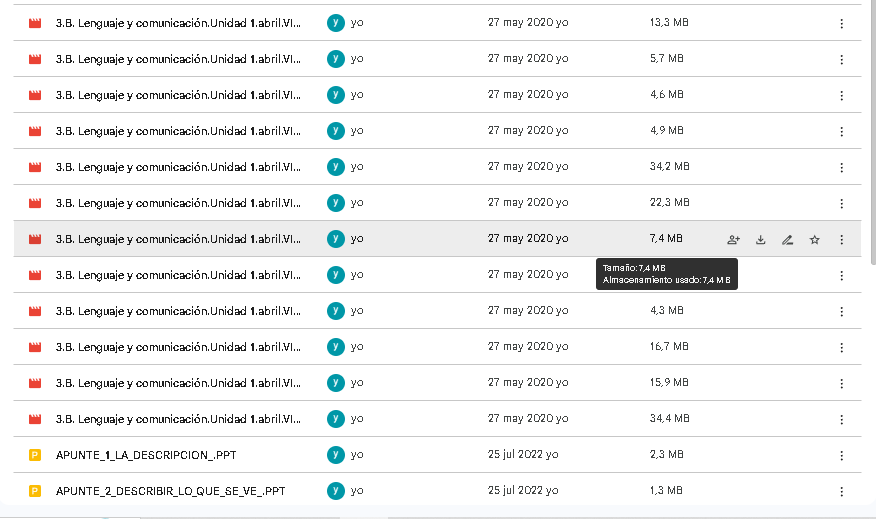The height and width of the screenshot is (519, 876).
Task: Click the date 25 jul 2022 in the APUNTE_1 row
Action: pyautogui.click(x=515, y=454)
